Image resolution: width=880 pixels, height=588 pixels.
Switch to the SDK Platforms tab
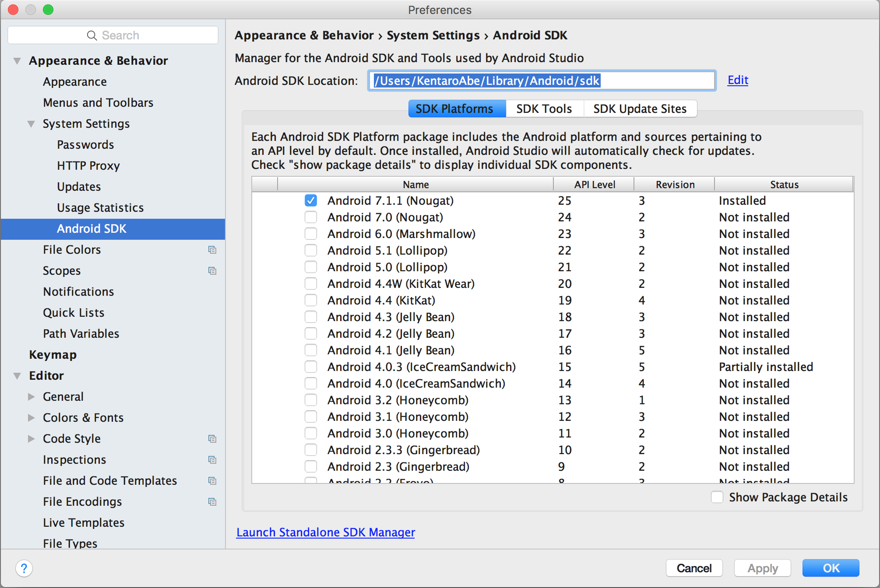point(457,108)
